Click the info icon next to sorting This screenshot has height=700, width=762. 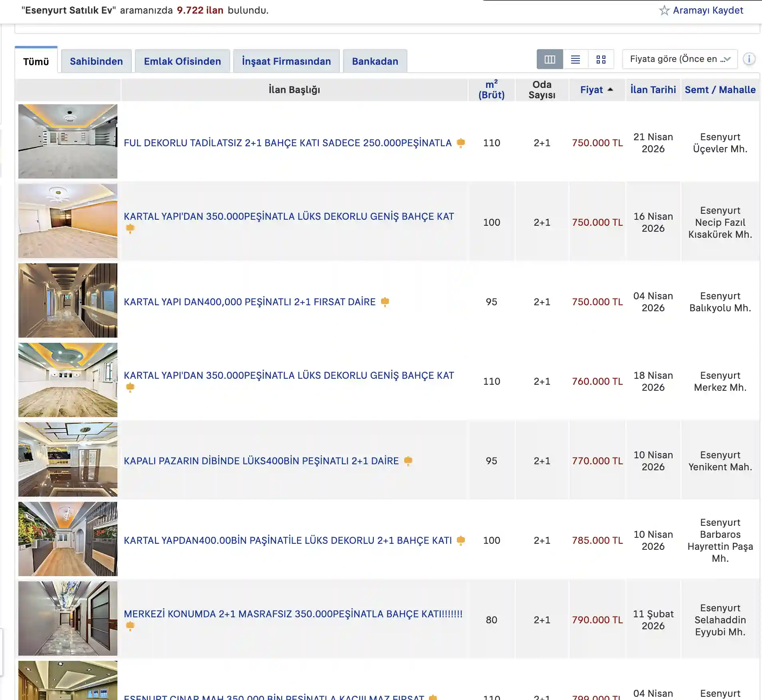pos(749,59)
